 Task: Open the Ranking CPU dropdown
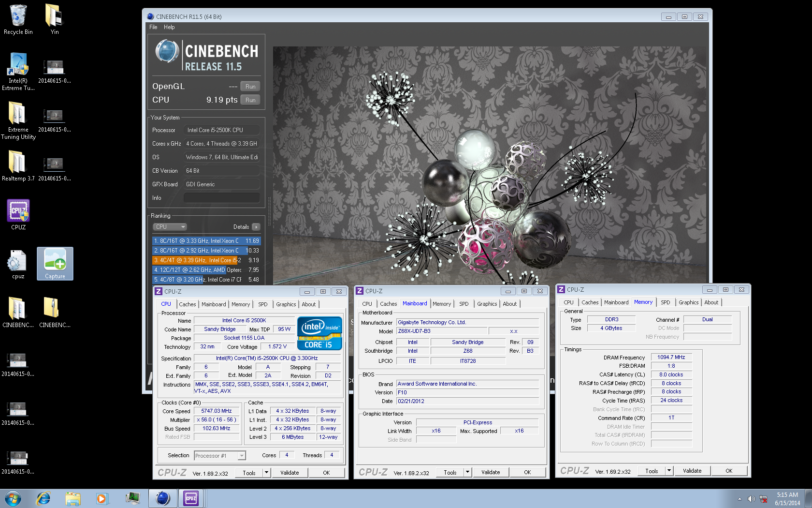[170, 227]
